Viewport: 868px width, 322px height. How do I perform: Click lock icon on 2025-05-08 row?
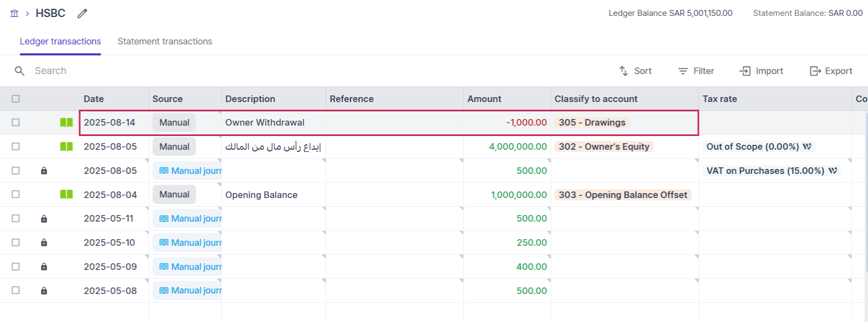coord(44,291)
